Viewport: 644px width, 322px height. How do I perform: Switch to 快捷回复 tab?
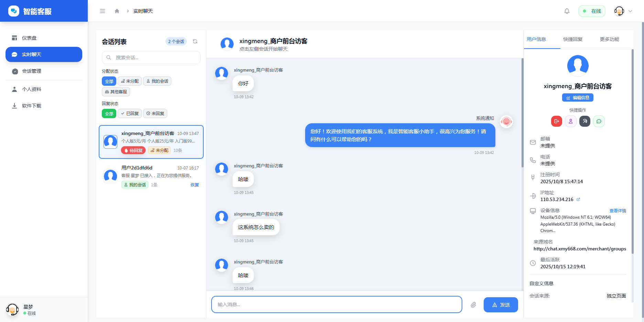pos(573,39)
